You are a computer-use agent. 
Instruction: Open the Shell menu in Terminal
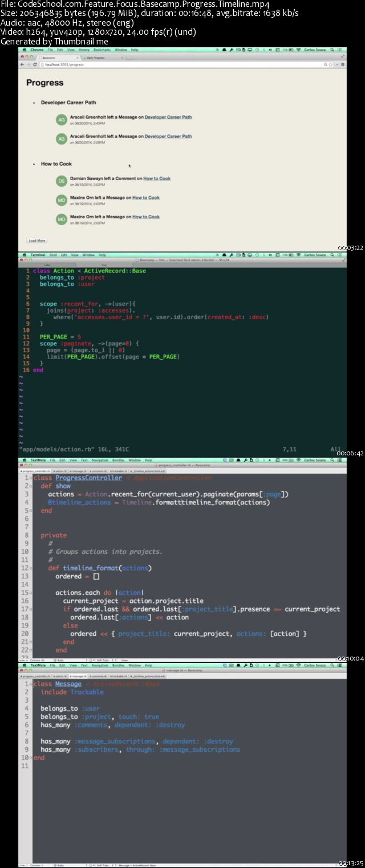pyautogui.click(x=53, y=255)
